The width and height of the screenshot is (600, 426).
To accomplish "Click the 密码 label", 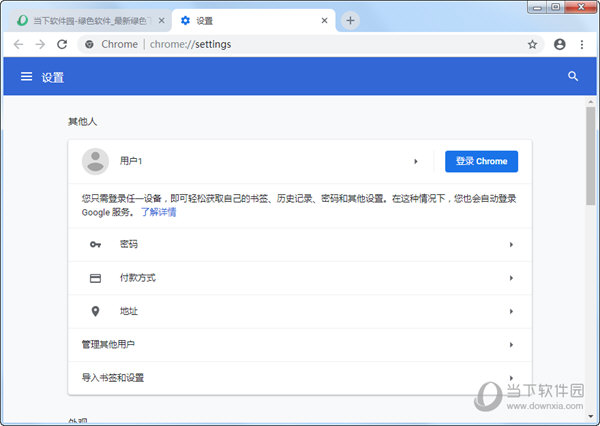I will (129, 244).
